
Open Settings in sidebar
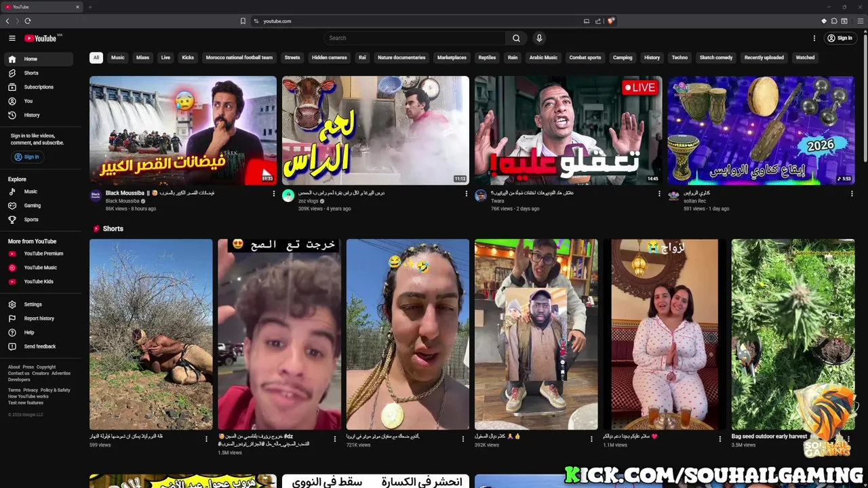(38, 304)
